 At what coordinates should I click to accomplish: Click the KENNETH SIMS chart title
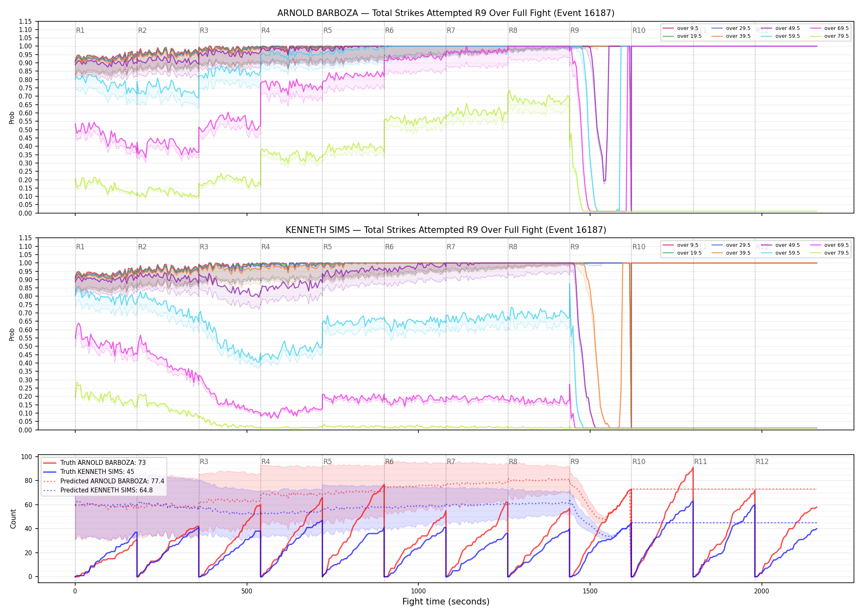click(x=446, y=230)
